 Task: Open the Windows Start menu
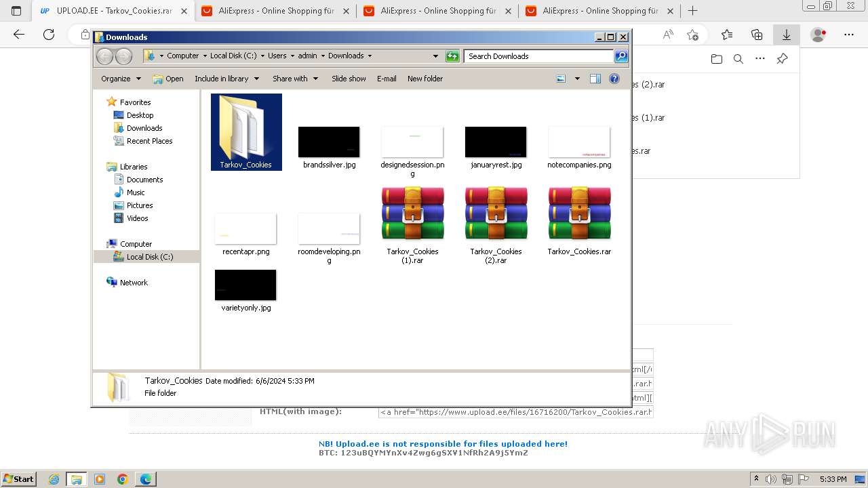(18, 479)
